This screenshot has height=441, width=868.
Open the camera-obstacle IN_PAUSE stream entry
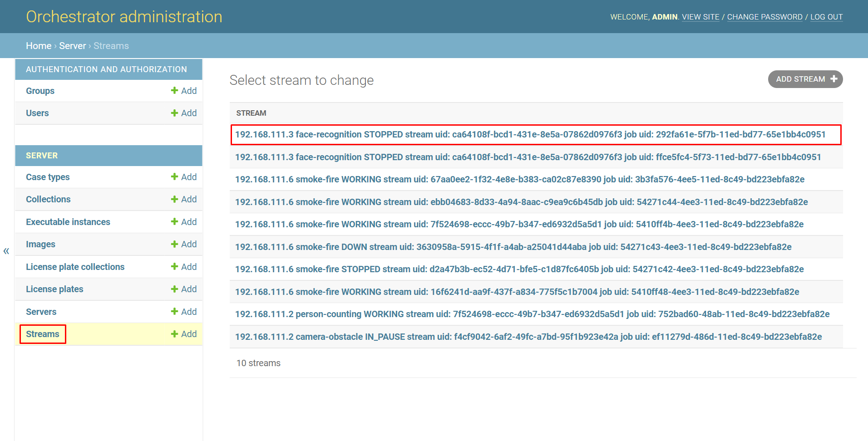tap(528, 337)
